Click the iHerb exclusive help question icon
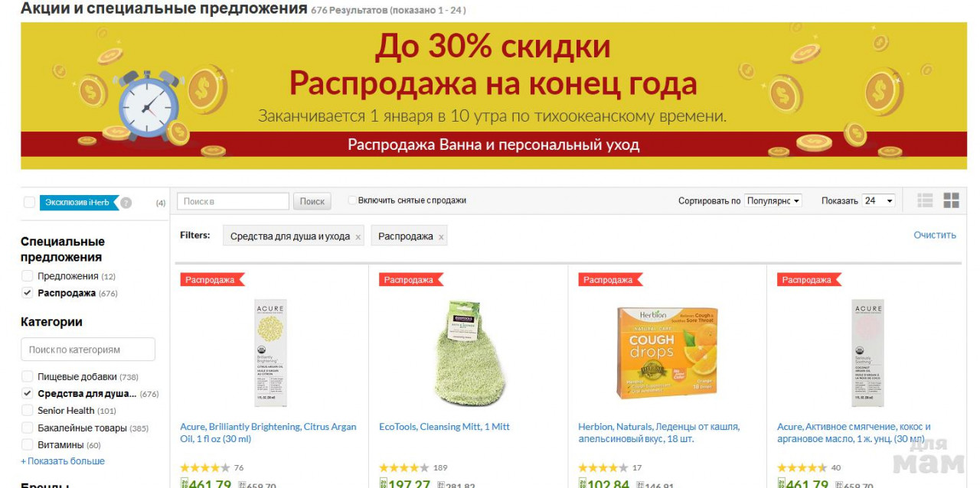This screenshot has width=980, height=488. pyautogui.click(x=126, y=203)
